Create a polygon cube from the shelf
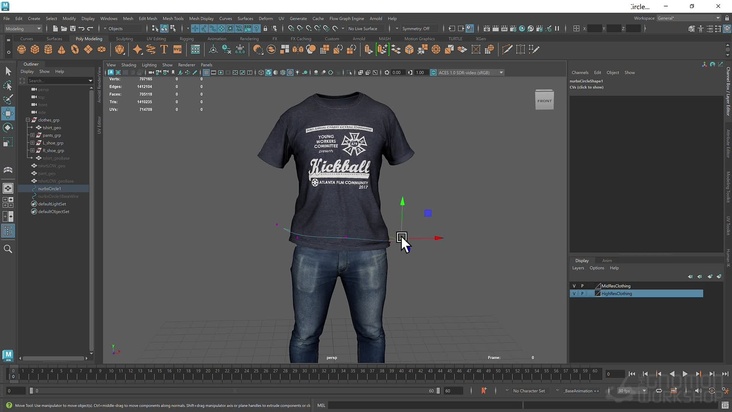This screenshot has width=732, height=412. tap(35, 49)
